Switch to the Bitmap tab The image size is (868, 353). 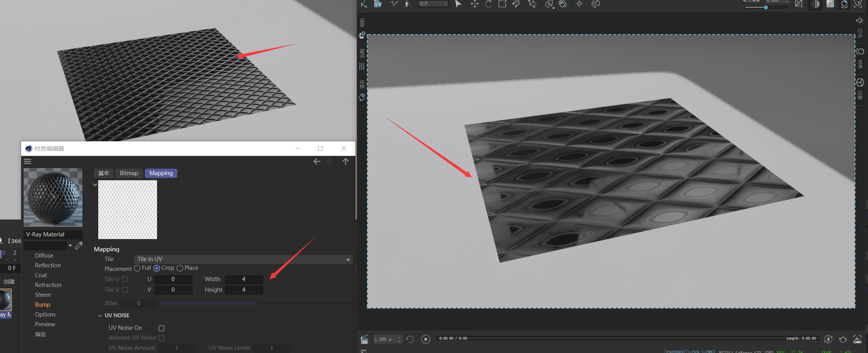point(129,173)
